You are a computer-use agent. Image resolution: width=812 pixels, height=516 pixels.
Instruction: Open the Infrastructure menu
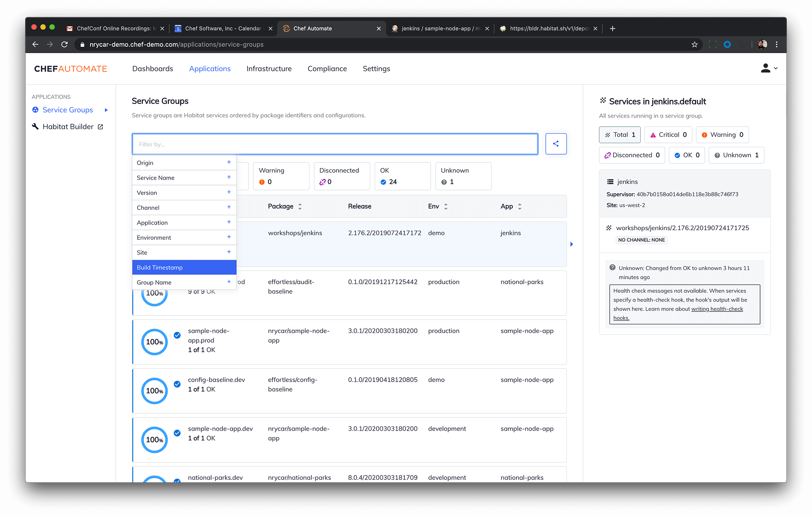[x=269, y=69]
